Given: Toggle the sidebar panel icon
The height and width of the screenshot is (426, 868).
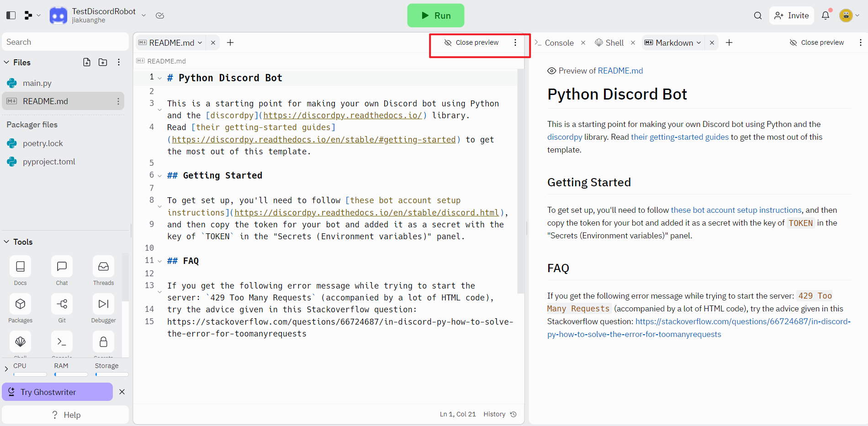Looking at the screenshot, I should pyautogui.click(x=11, y=16).
